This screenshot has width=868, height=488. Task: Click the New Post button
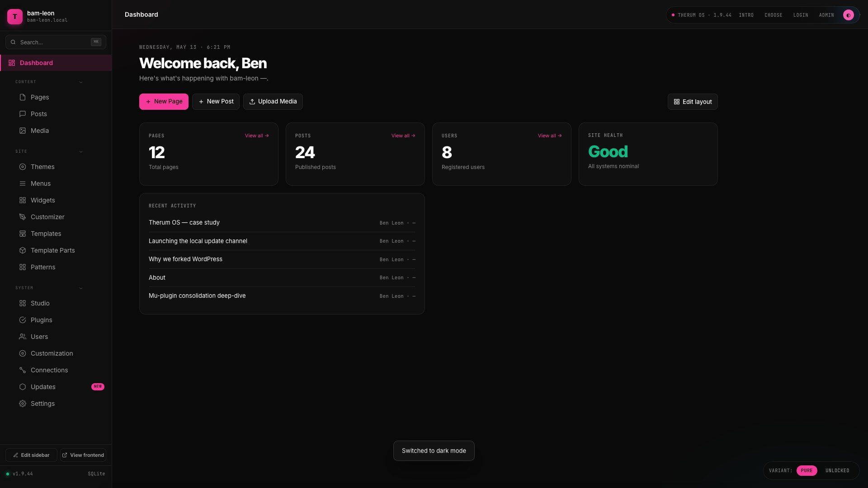(216, 102)
